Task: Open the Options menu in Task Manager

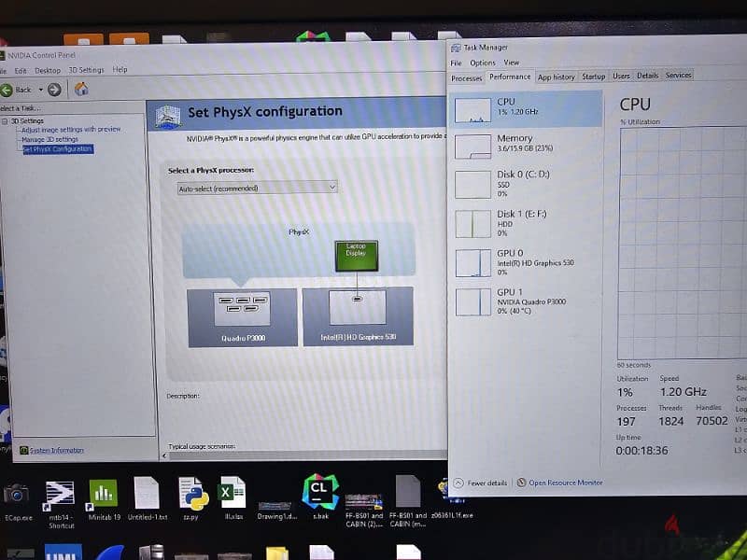Action: click(483, 63)
